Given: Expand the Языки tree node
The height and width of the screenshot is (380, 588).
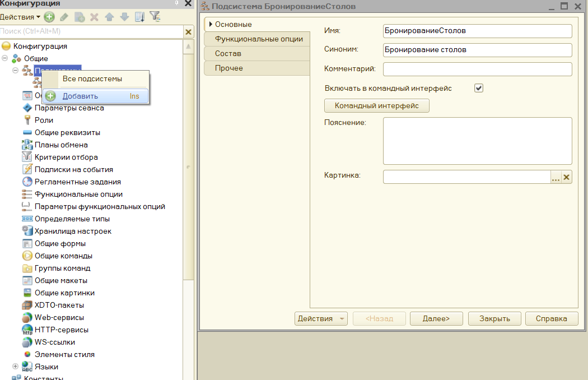Looking at the screenshot, I should (x=16, y=367).
